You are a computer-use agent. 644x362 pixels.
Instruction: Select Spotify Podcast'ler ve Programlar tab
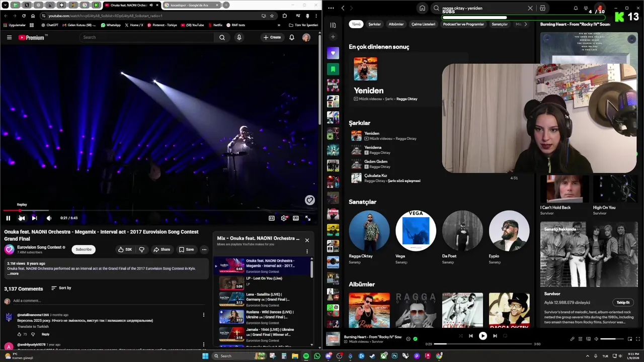click(463, 24)
